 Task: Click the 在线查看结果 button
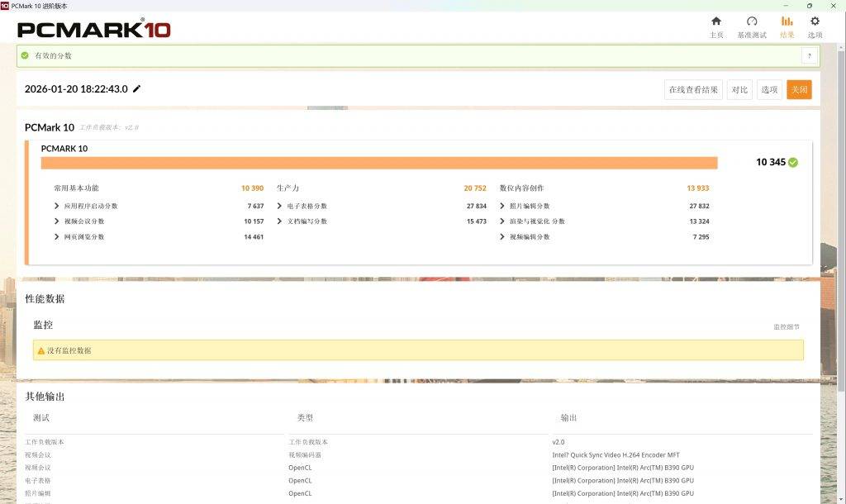click(x=693, y=89)
